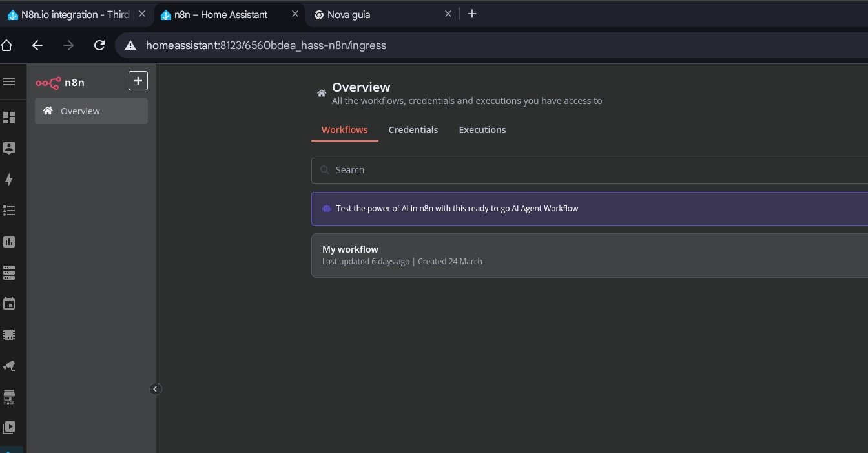
Task: Open HACS from the sidebar
Action: (x=9, y=396)
